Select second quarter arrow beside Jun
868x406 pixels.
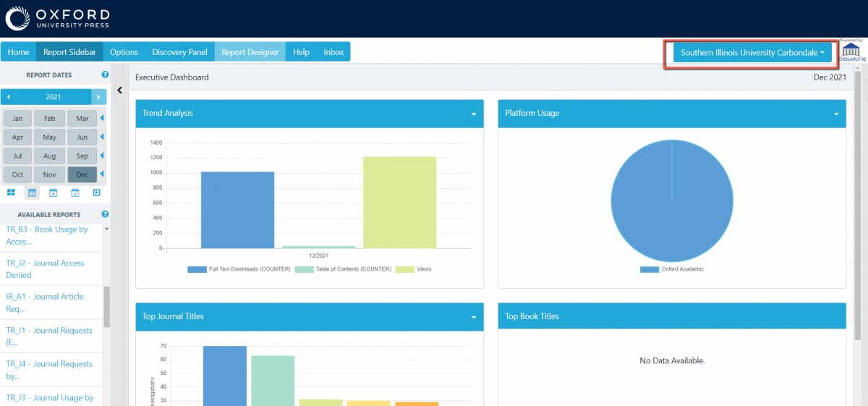click(102, 137)
